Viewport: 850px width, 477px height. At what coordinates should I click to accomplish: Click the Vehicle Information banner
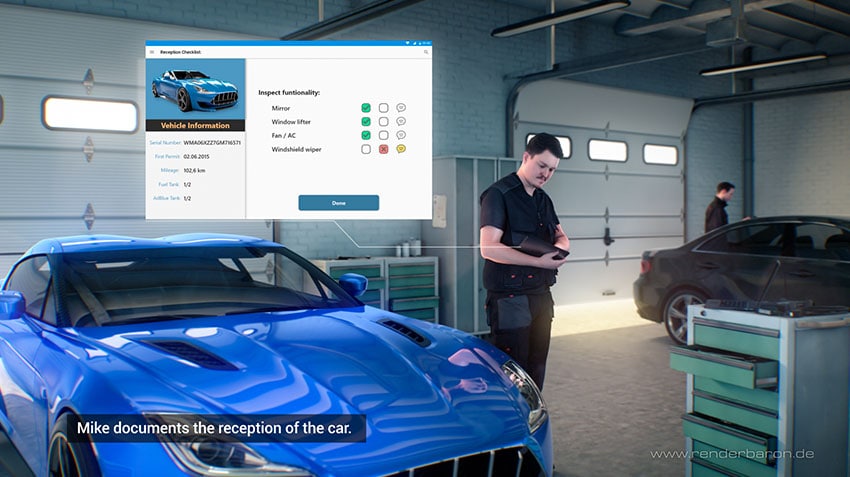point(195,125)
